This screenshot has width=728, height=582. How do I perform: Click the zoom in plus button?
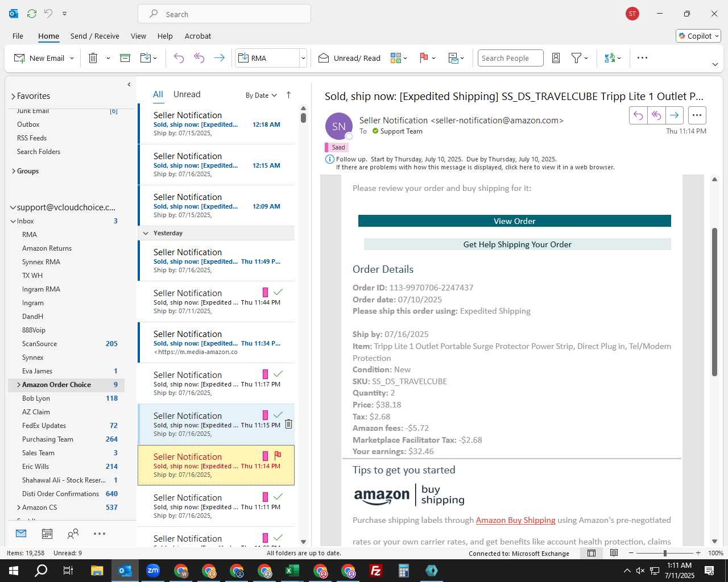tap(698, 553)
